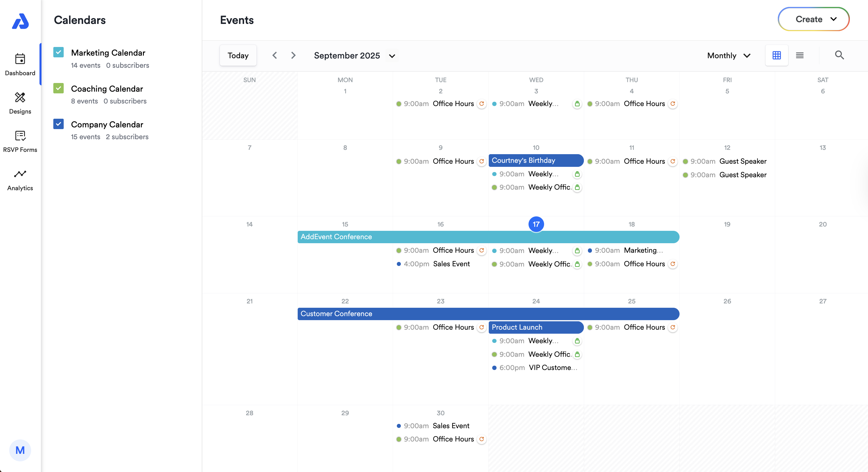Open the Analytics section

click(x=20, y=180)
